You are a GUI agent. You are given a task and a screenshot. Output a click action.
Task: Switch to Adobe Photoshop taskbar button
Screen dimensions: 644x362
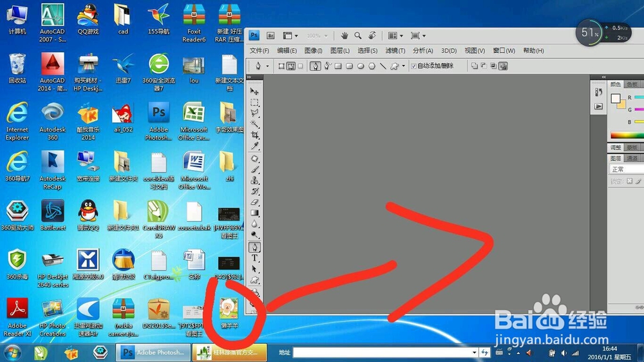tap(154, 352)
